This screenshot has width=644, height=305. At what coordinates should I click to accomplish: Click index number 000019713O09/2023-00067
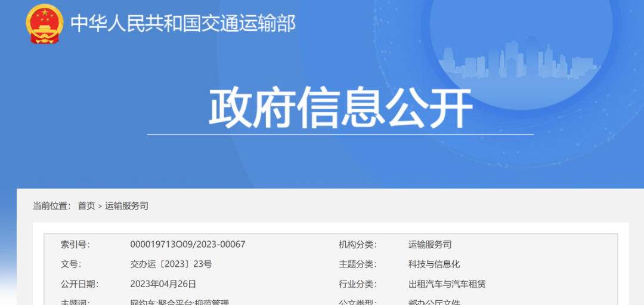coord(188,245)
